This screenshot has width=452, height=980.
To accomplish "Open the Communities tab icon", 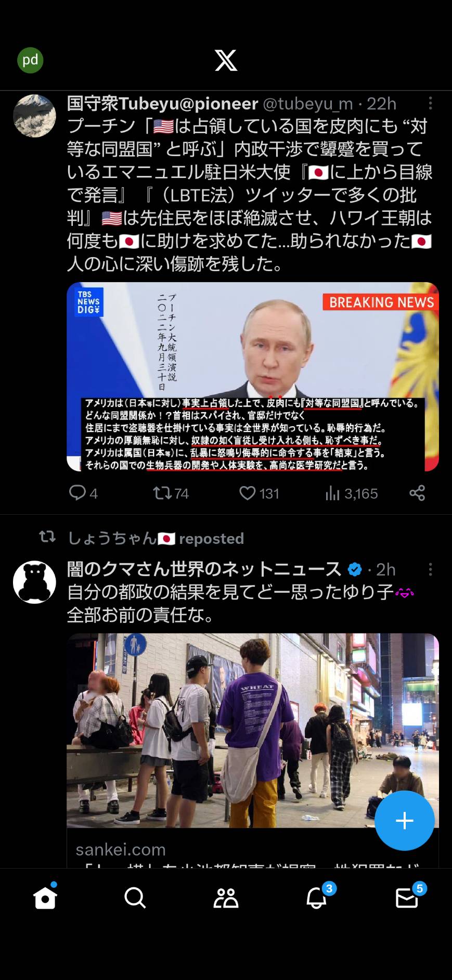I will pos(226,898).
